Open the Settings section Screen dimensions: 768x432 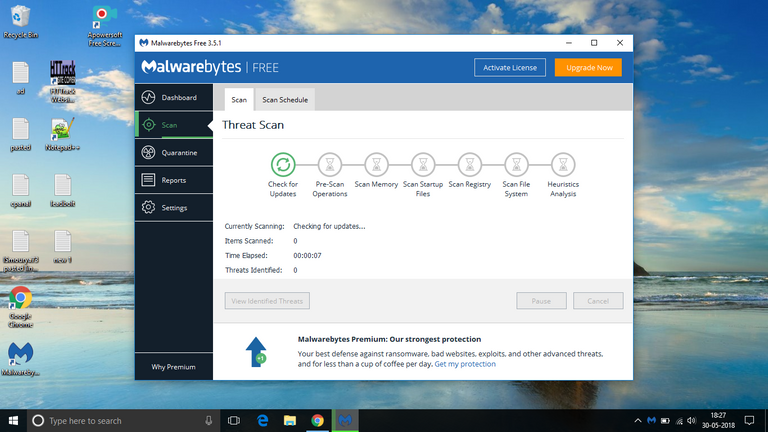point(174,208)
